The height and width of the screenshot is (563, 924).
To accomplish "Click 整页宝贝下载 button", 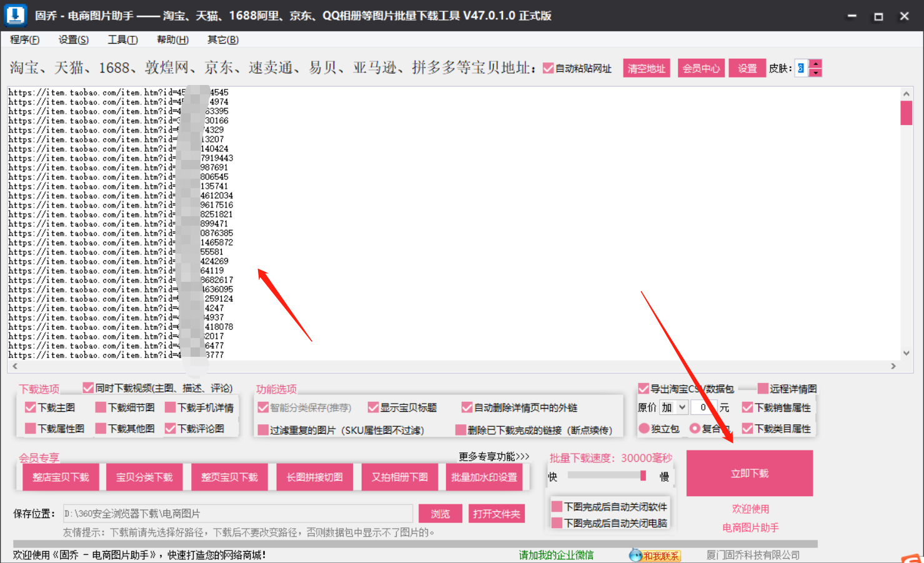I will click(x=229, y=477).
